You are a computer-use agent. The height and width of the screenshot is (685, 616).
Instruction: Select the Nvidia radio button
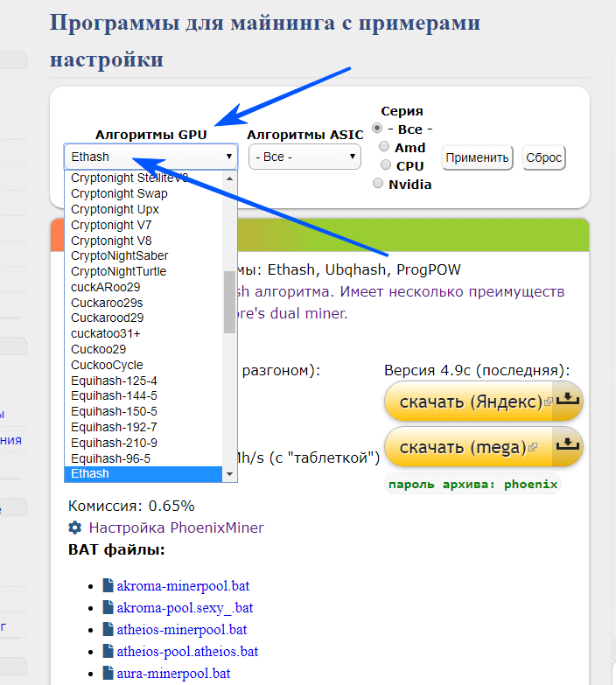(378, 183)
